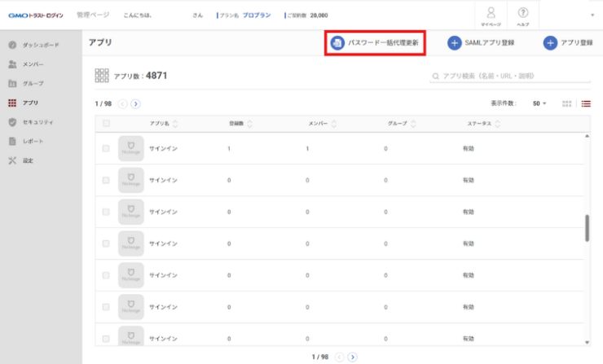The width and height of the screenshot is (603, 364).
Task: Toggle the select-all checkbox in table header
Action: pos(106,124)
